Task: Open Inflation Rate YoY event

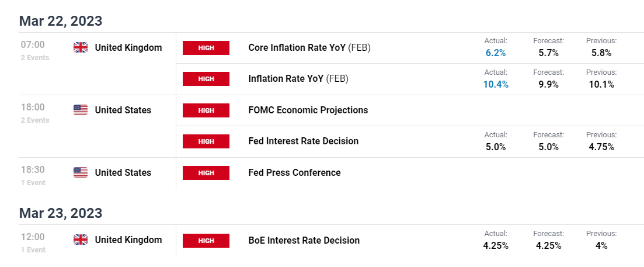Action: [298, 79]
